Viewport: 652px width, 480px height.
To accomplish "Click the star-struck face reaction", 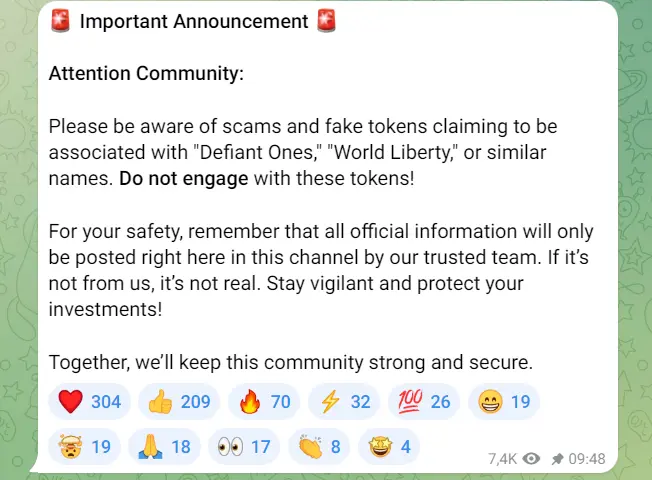I will tap(391, 446).
